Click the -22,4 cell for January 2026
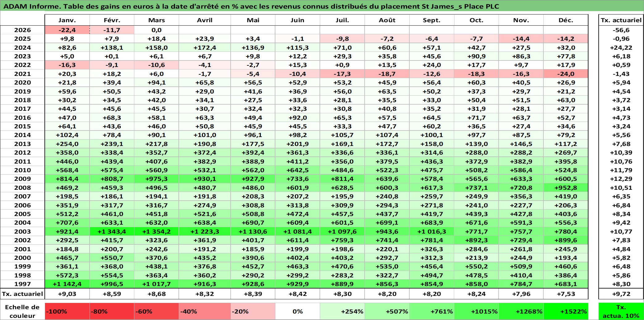The image size is (644, 320). coord(67,30)
